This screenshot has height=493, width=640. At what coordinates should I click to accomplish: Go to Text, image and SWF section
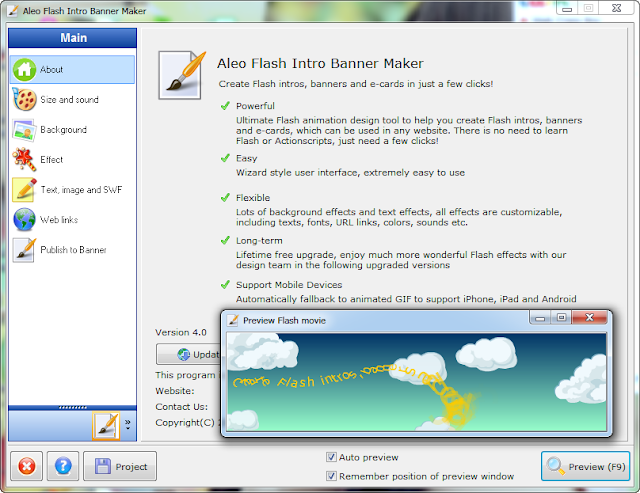pos(72,190)
